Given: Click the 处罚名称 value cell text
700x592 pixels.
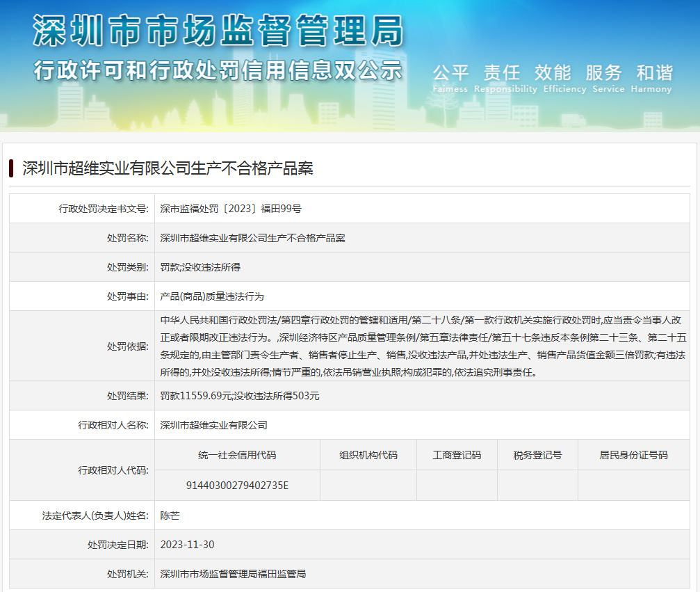Looking at the screenshot, I should [252, 238].
